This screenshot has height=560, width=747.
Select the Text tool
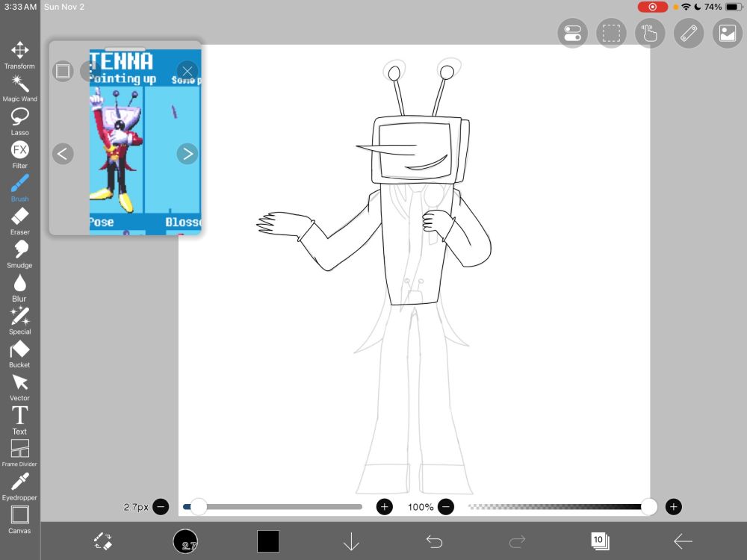(19, 421)
